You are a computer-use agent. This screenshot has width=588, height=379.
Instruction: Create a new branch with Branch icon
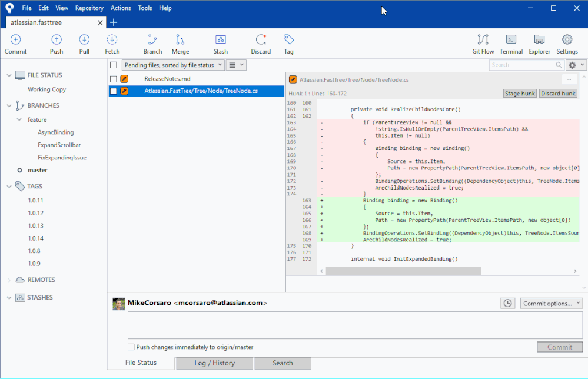pyautogui.click(x=152, y=39)
